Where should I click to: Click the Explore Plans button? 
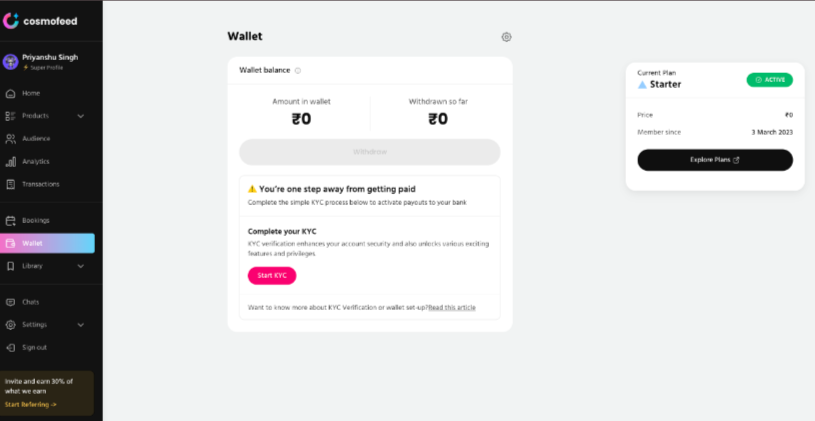[715, 160]
